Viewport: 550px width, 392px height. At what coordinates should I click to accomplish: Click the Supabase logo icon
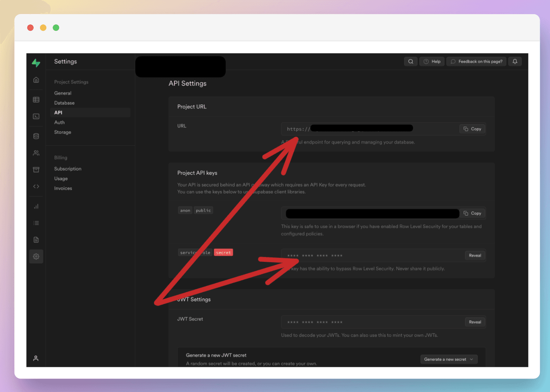36,63
